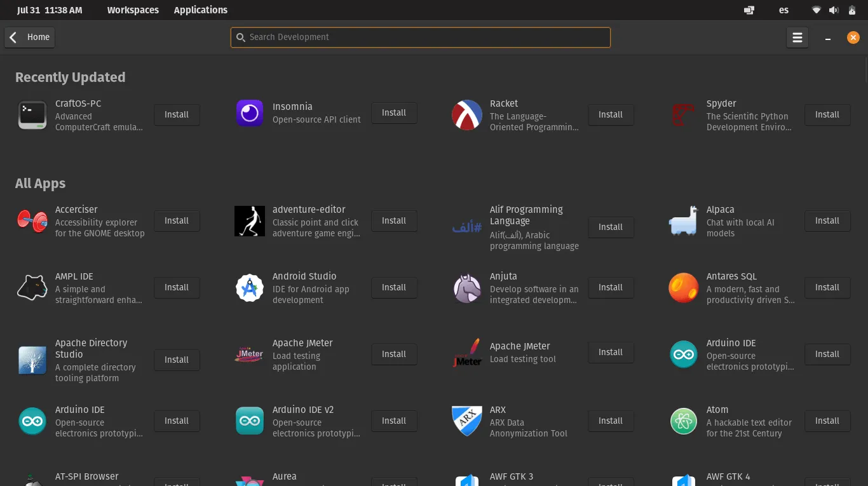Open the Spyder app icon

pos(683,115)
